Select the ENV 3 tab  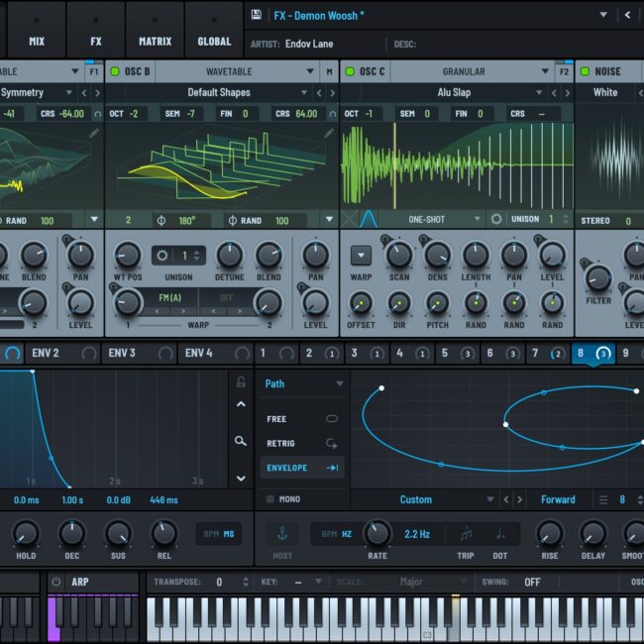[x=121, y=353]
